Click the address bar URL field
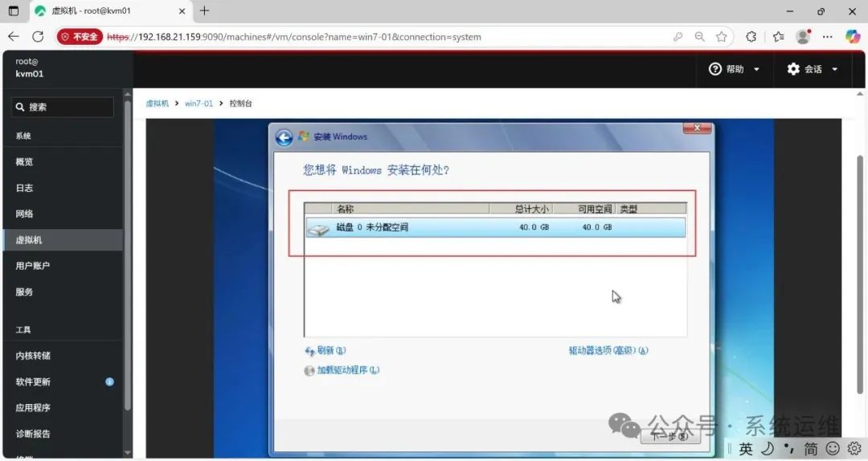This screenshot has width=868, height=461. tap(387, 36)
